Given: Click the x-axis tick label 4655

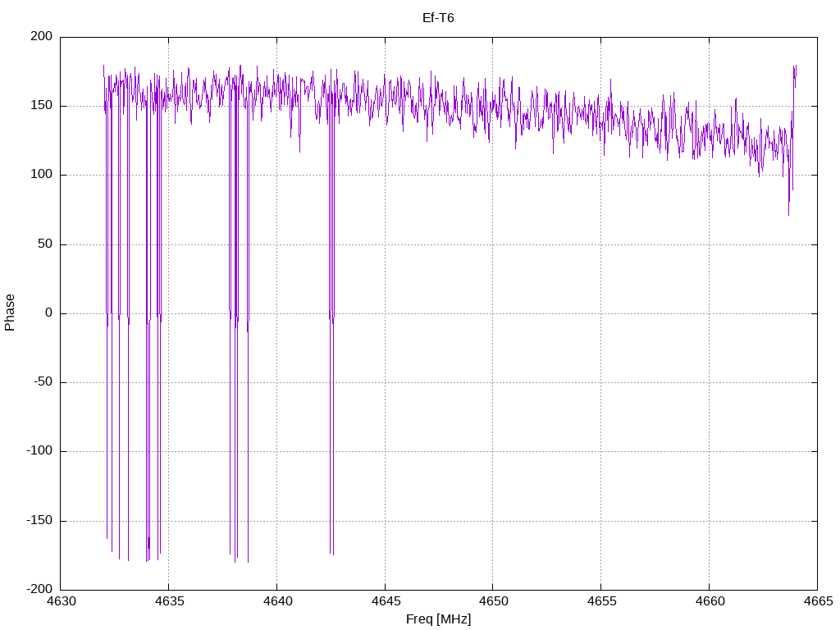Looking at the screenshot, I should [x=601, y=601].
